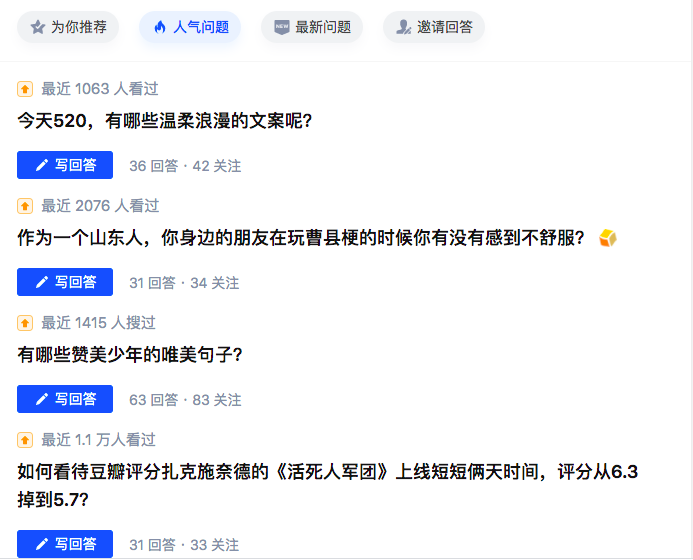Screen dimensions: 693x560
Task: Write an answer for the 520 文案 question
Action: point(65,166)
